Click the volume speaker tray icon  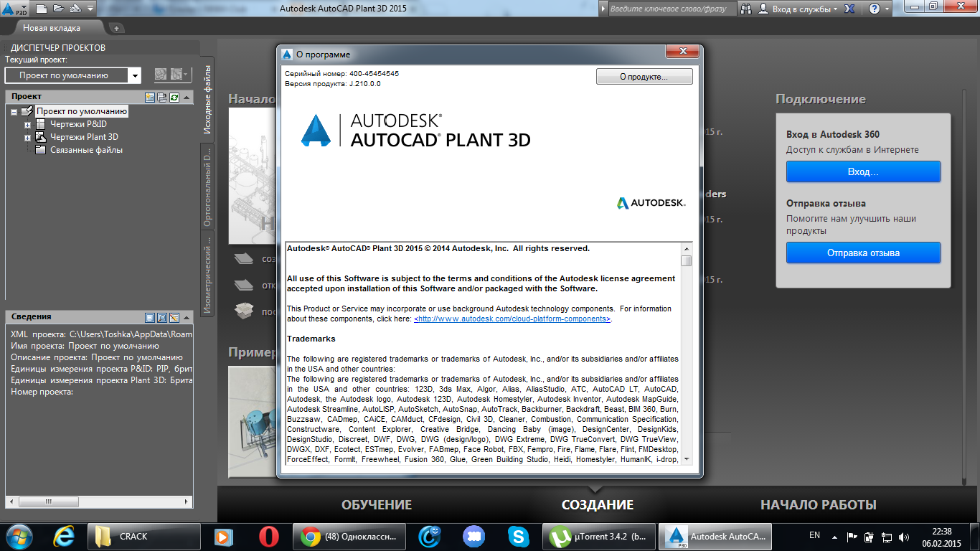[x=904, y=536]
